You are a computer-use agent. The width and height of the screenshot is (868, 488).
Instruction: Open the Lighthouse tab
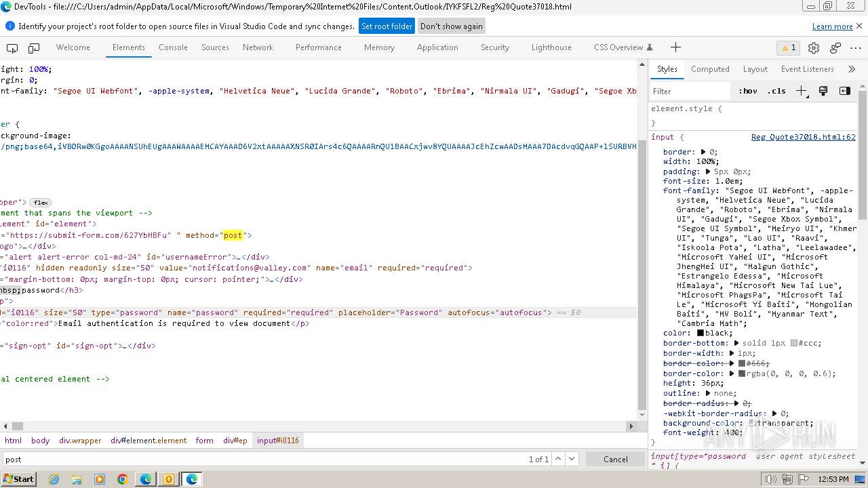pos(551,47)
